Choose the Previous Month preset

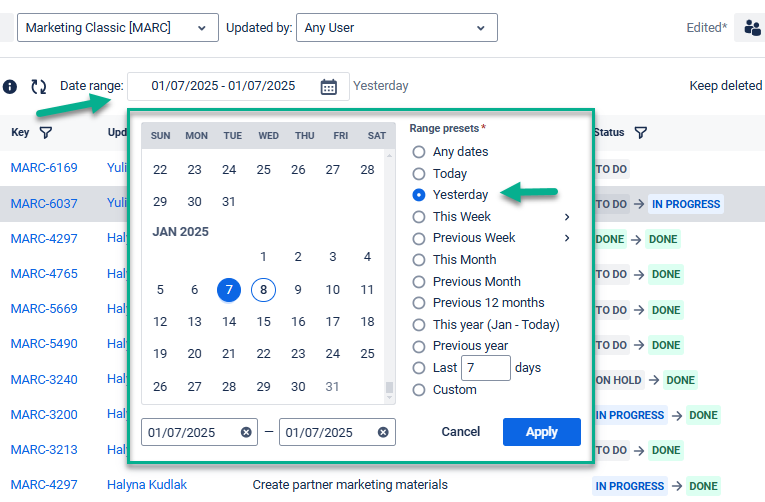point(419,282)
